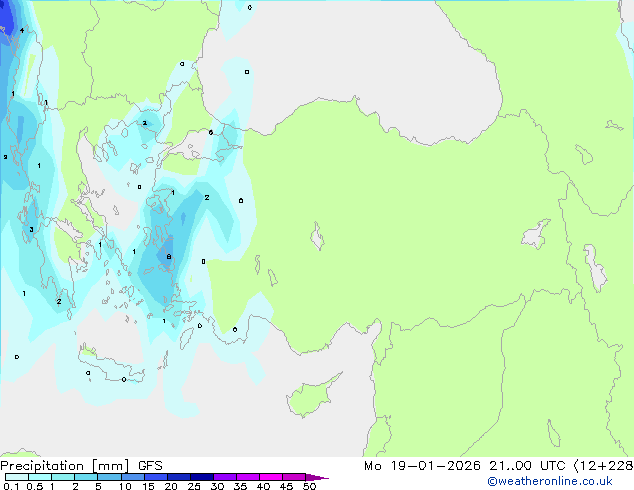634x490 pixels.
Task: Click the "21..00 UTC" time text
Action: 527,466
